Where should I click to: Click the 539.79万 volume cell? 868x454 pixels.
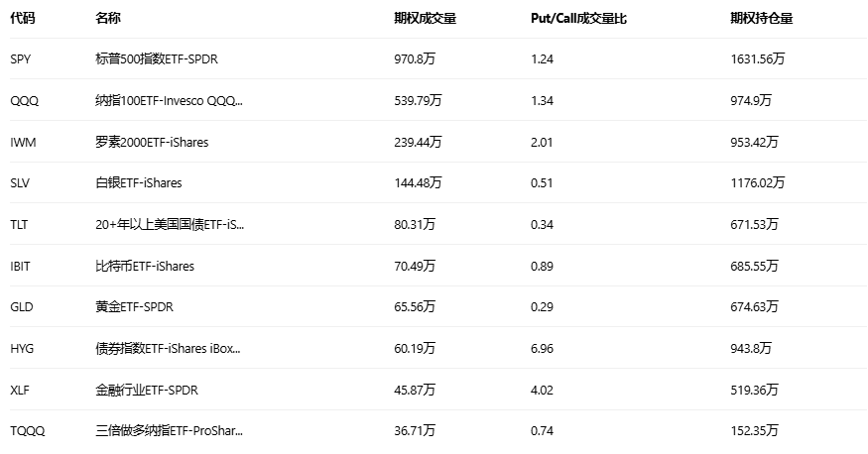pyautogui.click(x=418, y=100)
